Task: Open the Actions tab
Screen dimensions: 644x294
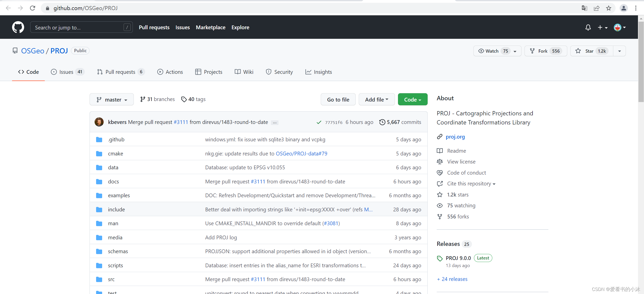Action: pos(170,72)
